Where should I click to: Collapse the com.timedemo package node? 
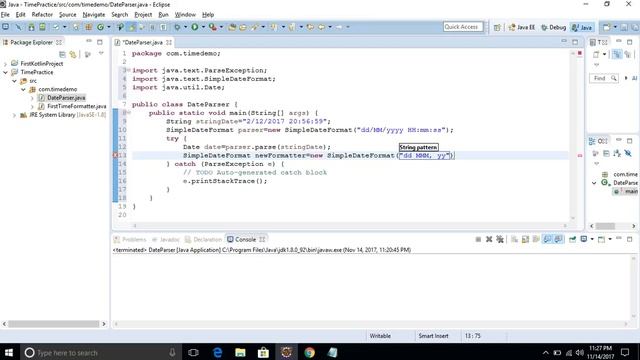tap(23, 89)
